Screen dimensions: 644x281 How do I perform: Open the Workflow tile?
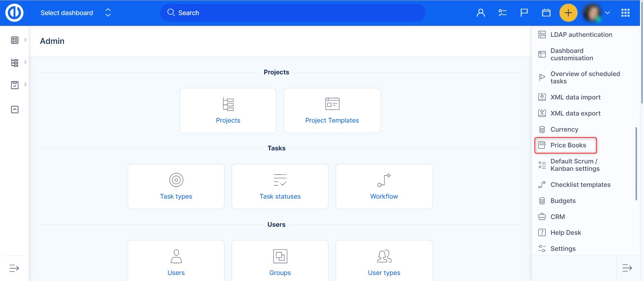(384, 187)
